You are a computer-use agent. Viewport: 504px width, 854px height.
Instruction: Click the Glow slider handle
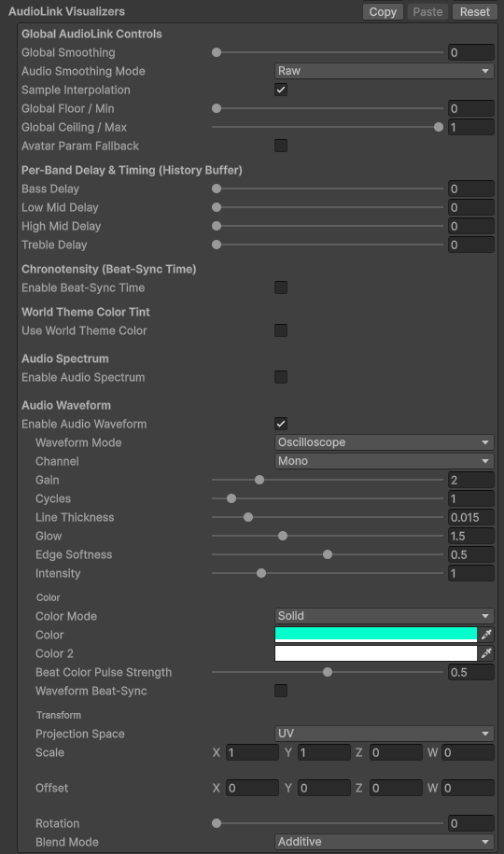(282, 536)
